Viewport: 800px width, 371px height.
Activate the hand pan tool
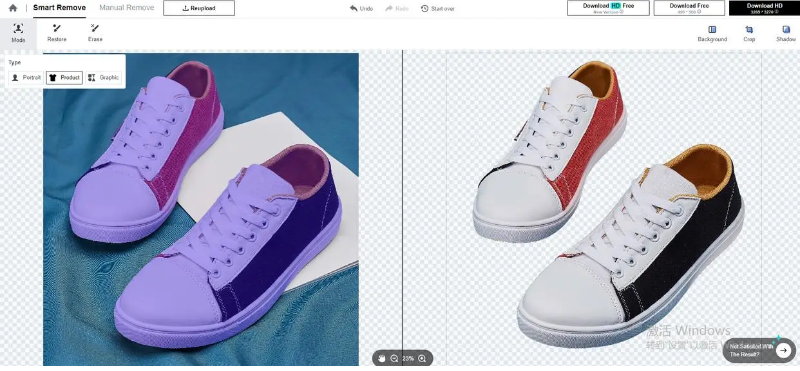[x=381, y=359]
